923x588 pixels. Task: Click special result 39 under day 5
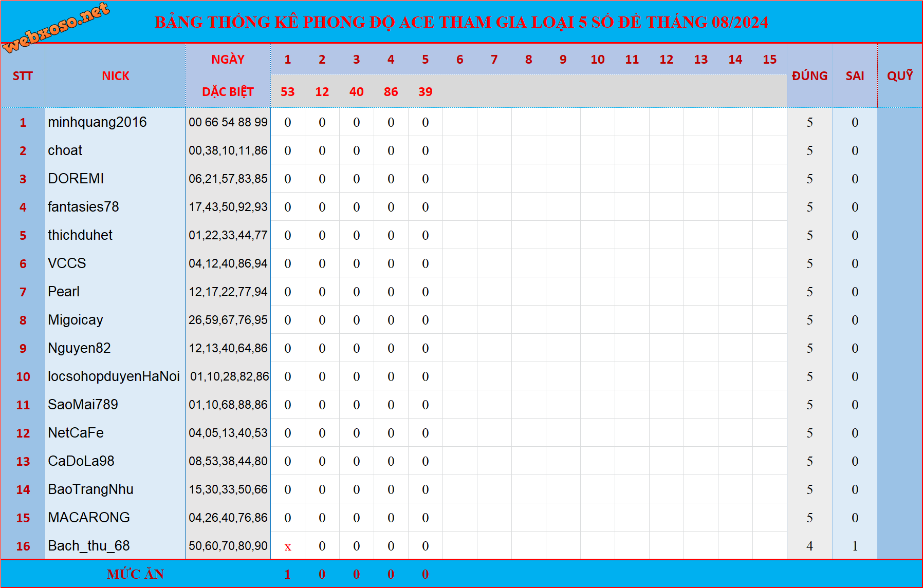pos(425,92)
